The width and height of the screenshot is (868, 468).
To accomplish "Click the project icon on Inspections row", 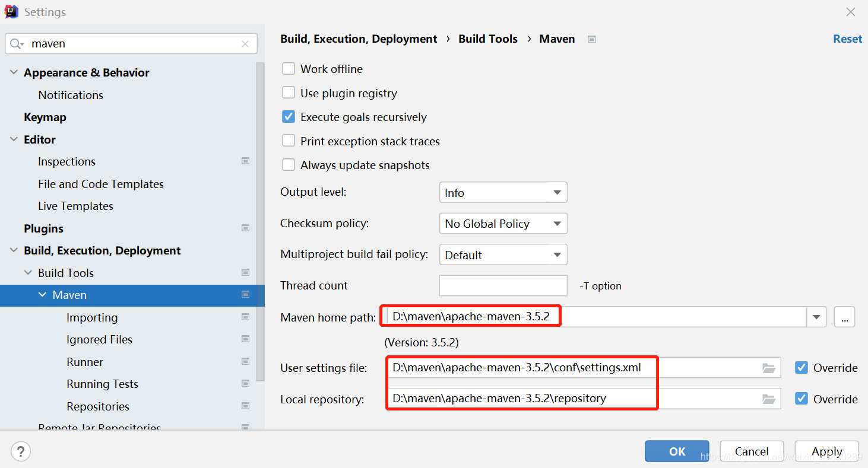I will point(245,161).
